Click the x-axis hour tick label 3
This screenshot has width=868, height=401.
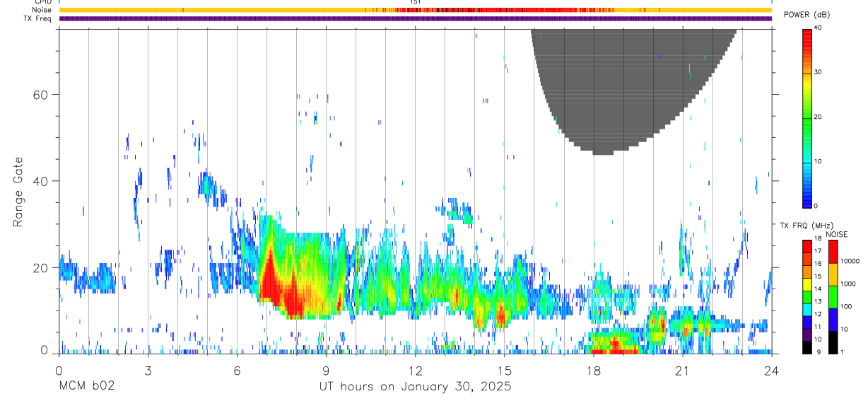[x=148, y=371]
